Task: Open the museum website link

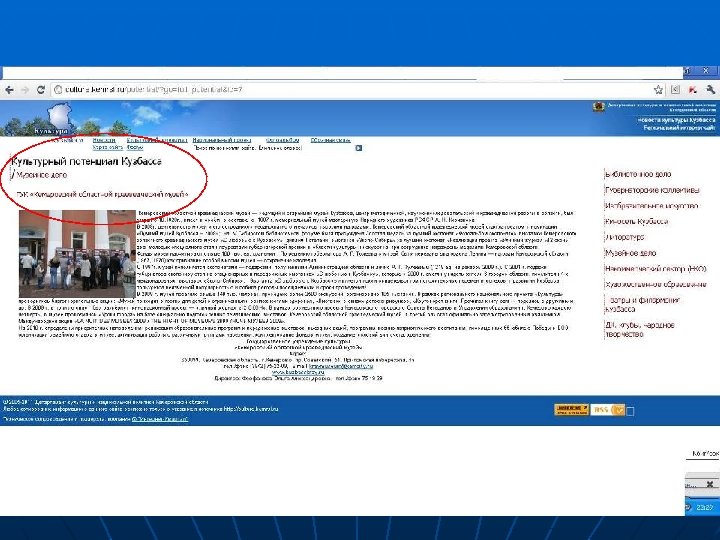Action: (x=298, y=372)
